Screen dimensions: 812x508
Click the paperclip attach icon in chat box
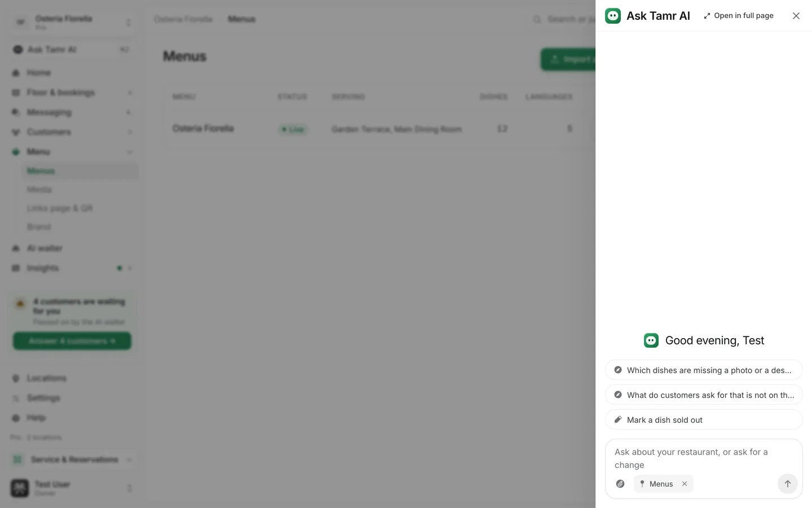click(x=620, y=484)
